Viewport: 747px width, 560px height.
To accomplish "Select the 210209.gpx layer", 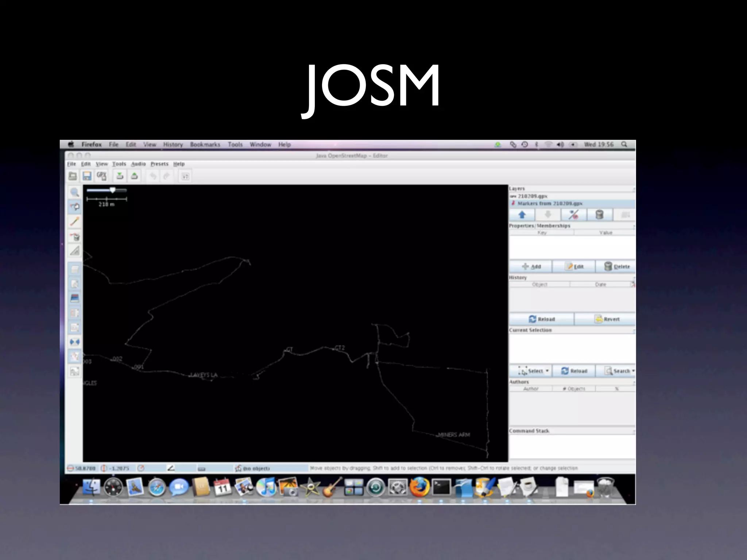I will [x=572, y=196].
